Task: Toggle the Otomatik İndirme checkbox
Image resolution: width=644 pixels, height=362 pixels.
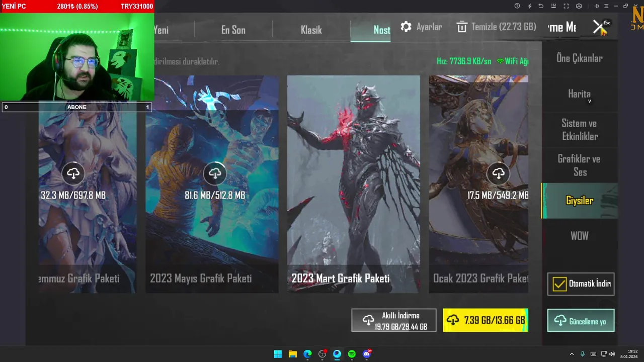Action: tap(559, 284)
